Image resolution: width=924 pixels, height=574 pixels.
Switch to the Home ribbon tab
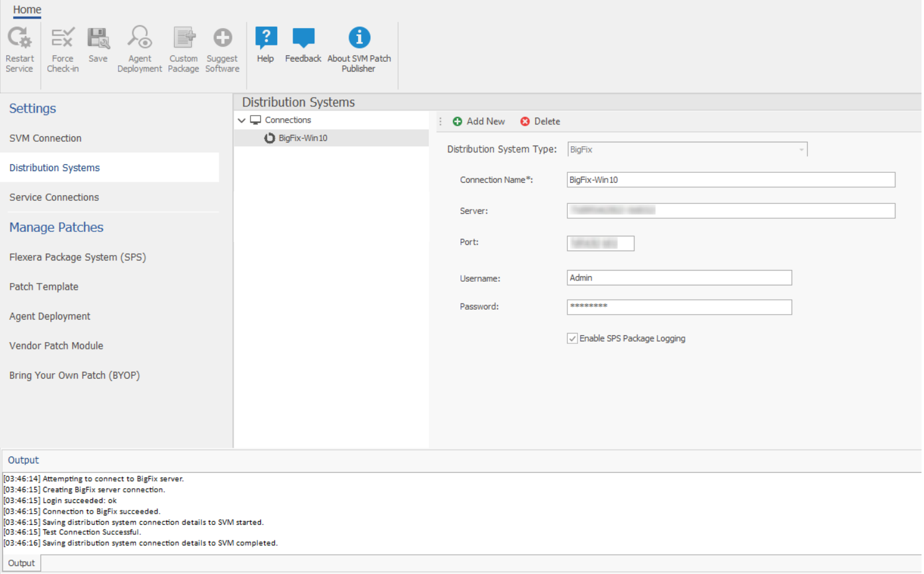click(x=27, y=10)
